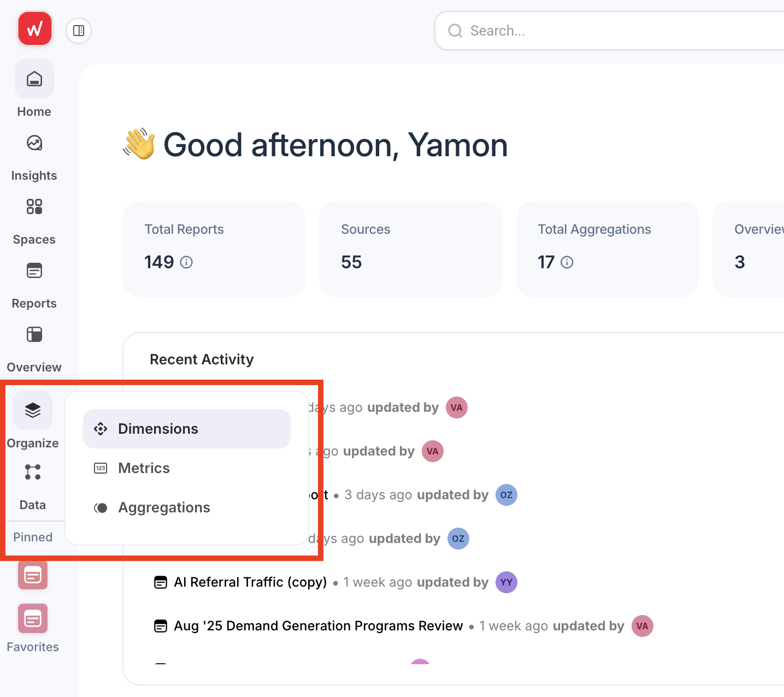The width and height of the screenshot is (784, 697).
Task: Open the favorited report under Favorites
Action: [32, 618]
